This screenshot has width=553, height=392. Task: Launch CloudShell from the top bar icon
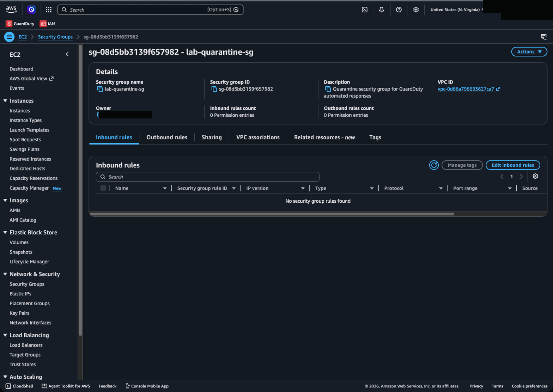[x=365, y=10]
